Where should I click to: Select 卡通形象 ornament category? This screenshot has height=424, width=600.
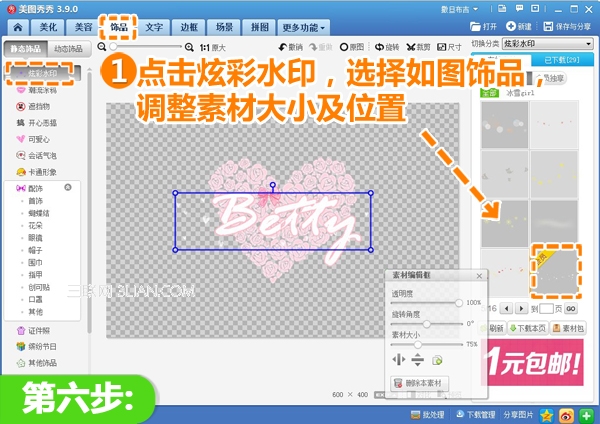(37, 172)
